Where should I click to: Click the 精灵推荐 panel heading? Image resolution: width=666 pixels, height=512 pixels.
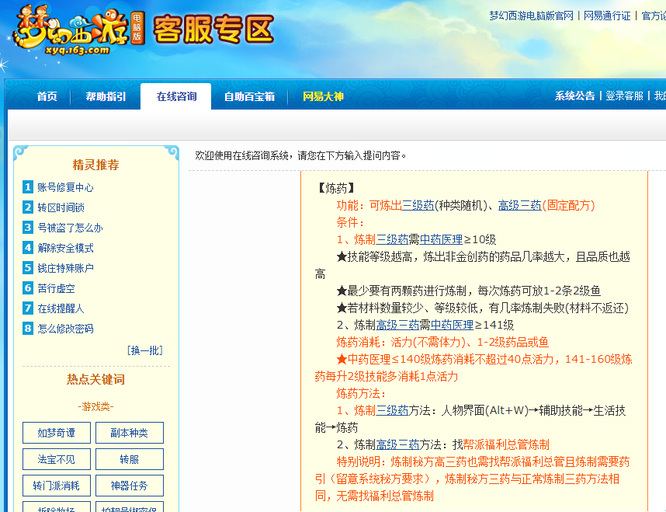point(96,164)
